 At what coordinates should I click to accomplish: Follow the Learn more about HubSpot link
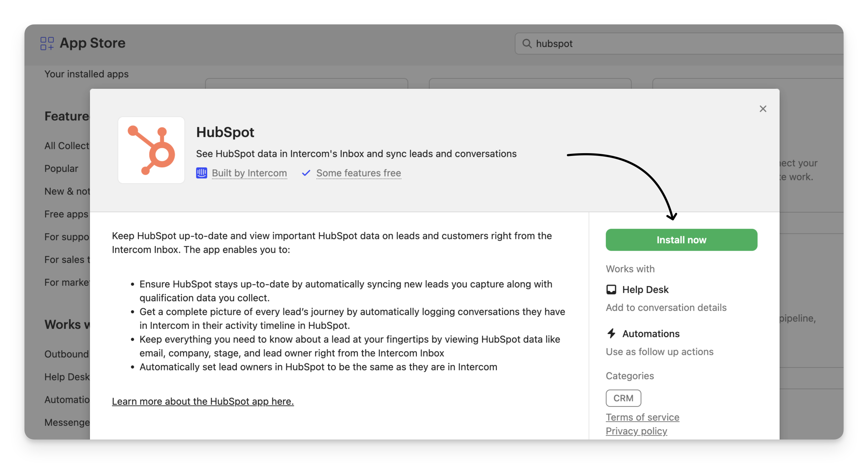(203, 401)
